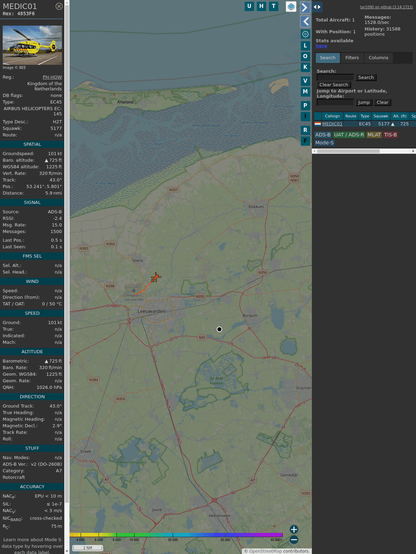The image size is (416, 554).
Task: Sort table by Callsign column header
Action: (x=332, y=116)
